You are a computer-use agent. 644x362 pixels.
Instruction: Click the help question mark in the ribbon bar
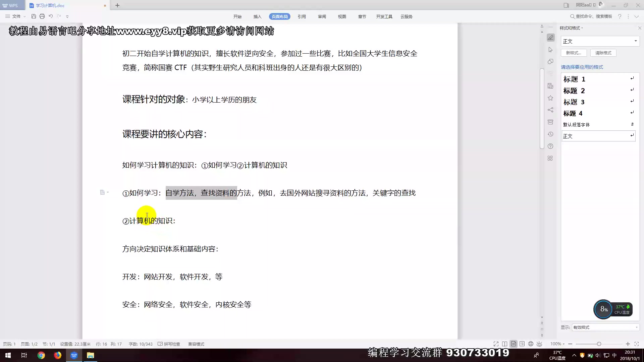[x=620, y=16]
